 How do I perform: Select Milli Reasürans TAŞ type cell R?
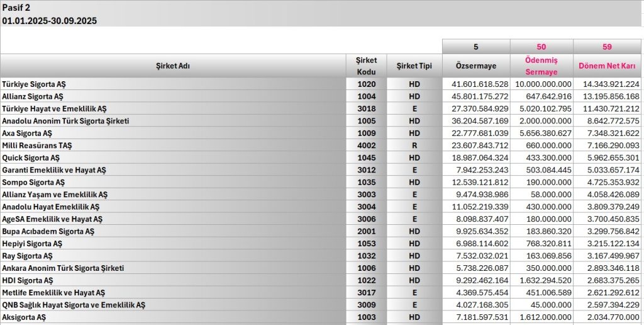point(414,145)
